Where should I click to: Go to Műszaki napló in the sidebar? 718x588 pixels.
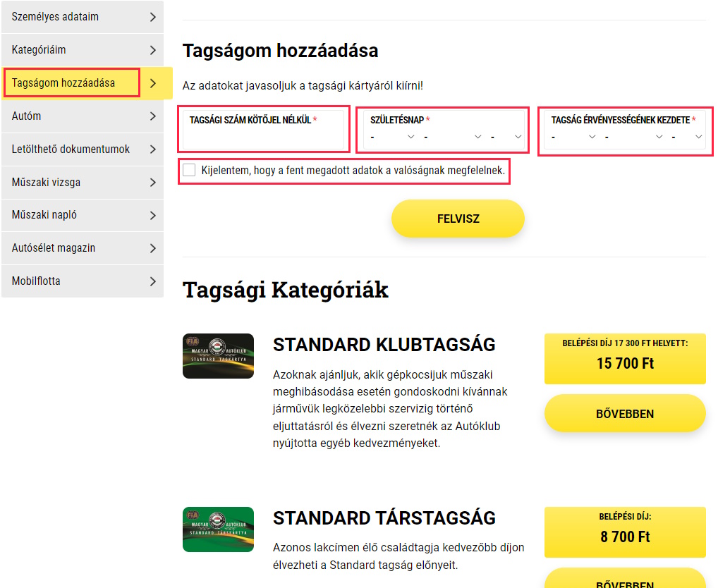click(x=83, y=215)
